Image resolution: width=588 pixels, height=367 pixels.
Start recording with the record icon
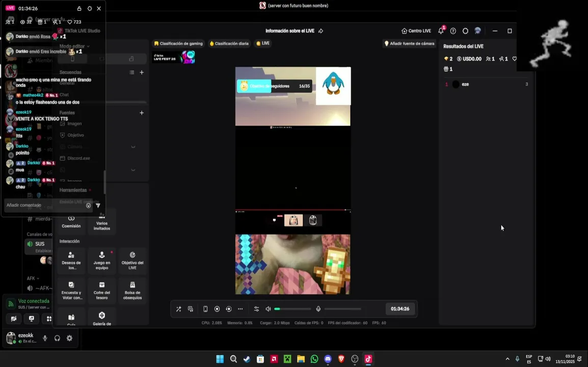coord(217,309)
